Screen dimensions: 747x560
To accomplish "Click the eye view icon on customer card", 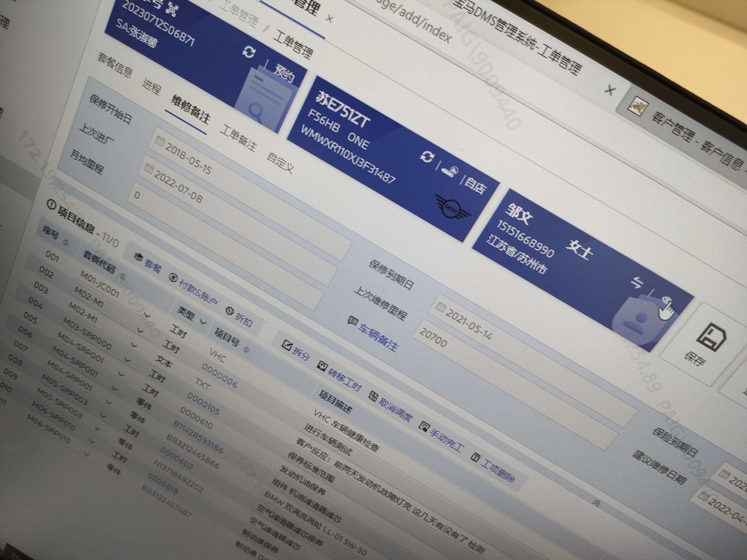I will [x=666, y=302].
